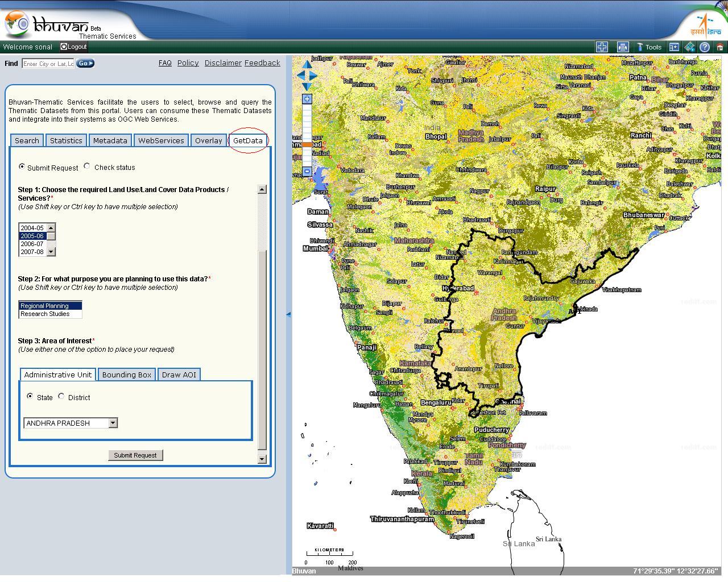Screen dimensions: 728x582
Task: Click year list scroll up arrow
Action: [x=51, y=228]
